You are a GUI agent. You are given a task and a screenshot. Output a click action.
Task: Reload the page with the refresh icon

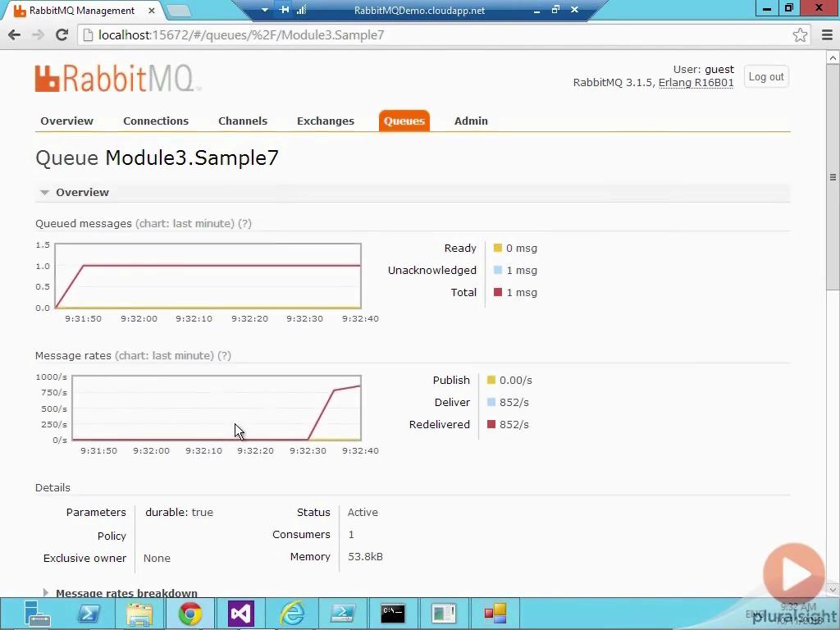click(62, 34)
